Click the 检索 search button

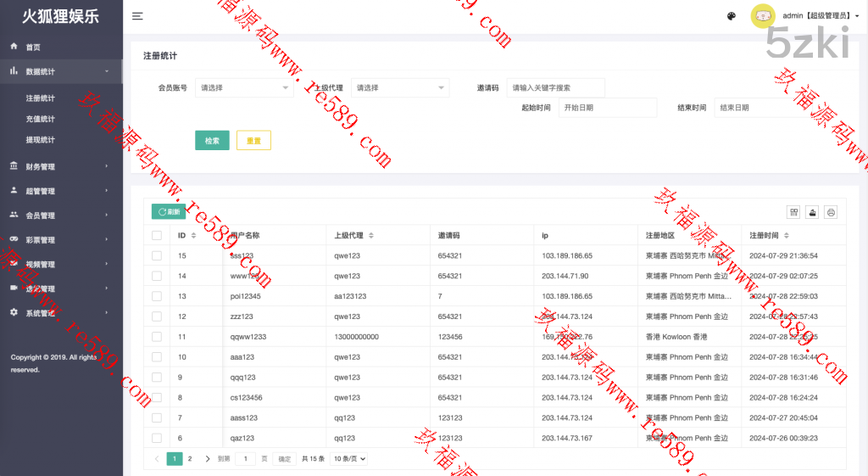tap(212, 141)
